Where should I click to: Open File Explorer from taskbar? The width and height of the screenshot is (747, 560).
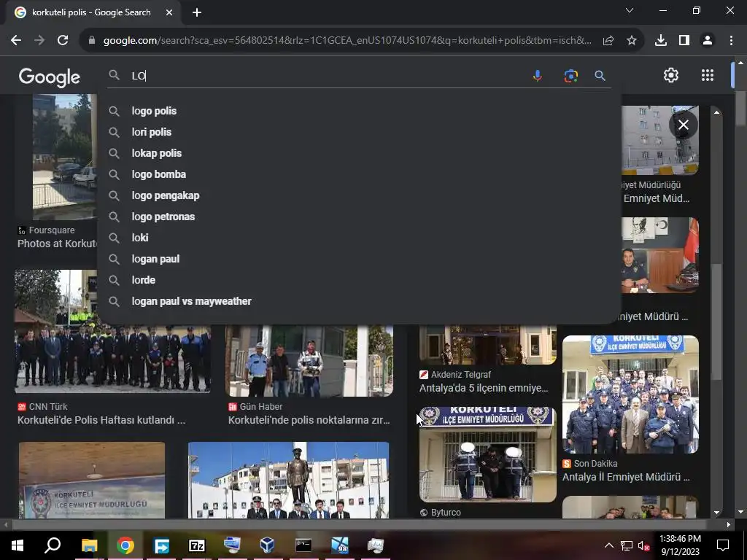coord(89,545)
